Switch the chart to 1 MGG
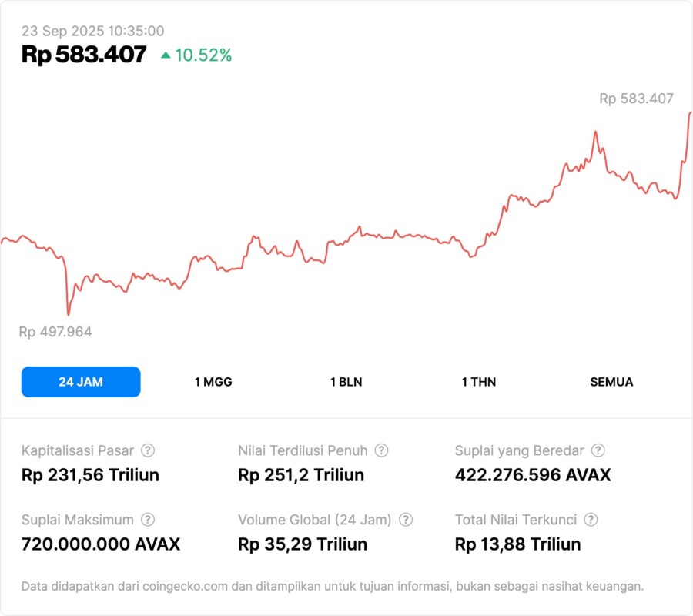The width and height of the screenshot is (693, 616). coord(213,382)
